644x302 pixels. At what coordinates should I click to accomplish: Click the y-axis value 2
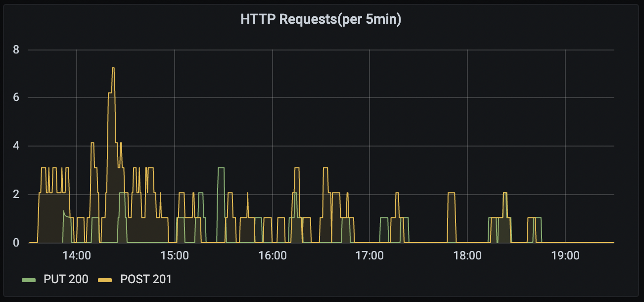[x=16, y=194]
